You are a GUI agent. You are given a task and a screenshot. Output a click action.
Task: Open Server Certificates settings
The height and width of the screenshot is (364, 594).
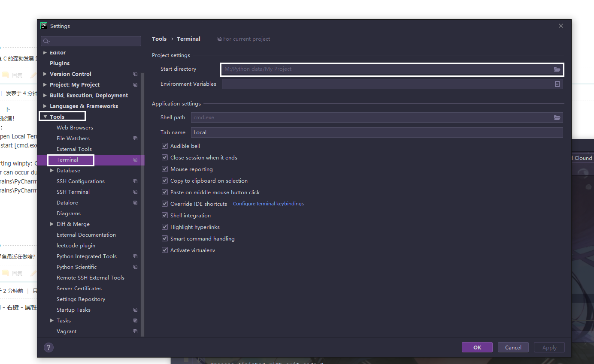(79, 289)
